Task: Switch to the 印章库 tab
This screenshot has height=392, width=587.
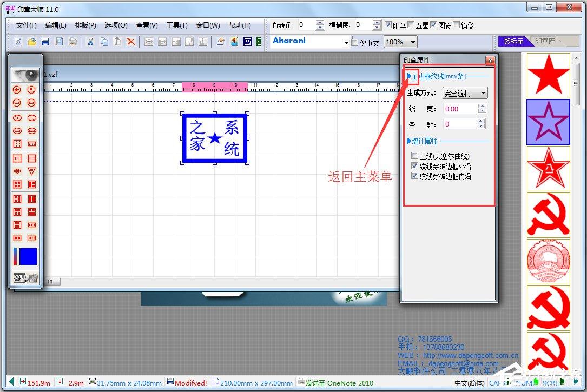Action: coord(545,41)
